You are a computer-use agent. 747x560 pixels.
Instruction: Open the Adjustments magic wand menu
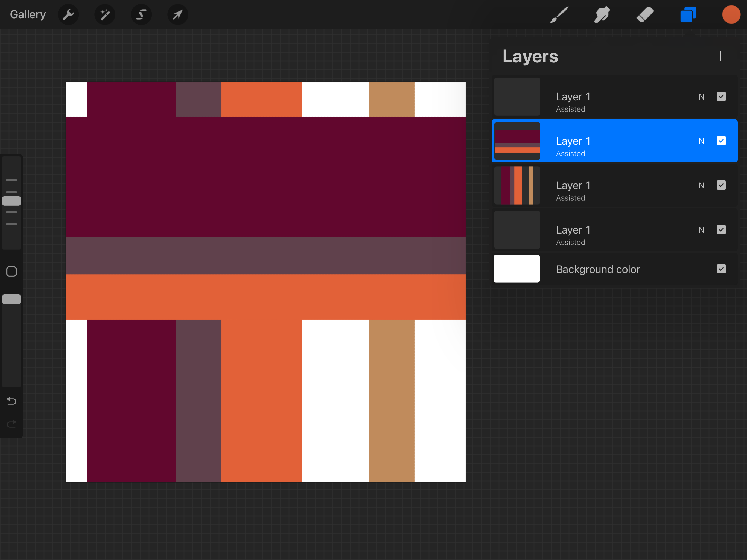click(105, 14)
